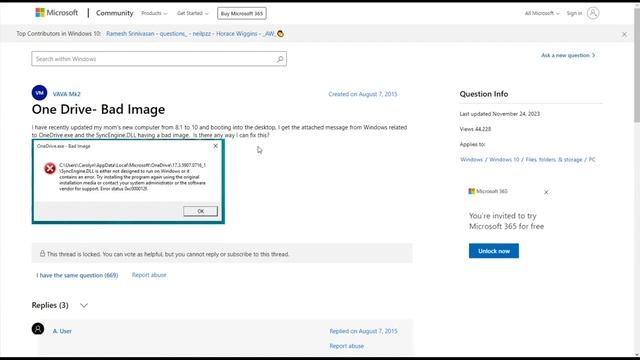Viewport: 640px width, 360px height.
Task: Open A. User profile link
Action: click(x=62, y=331)
